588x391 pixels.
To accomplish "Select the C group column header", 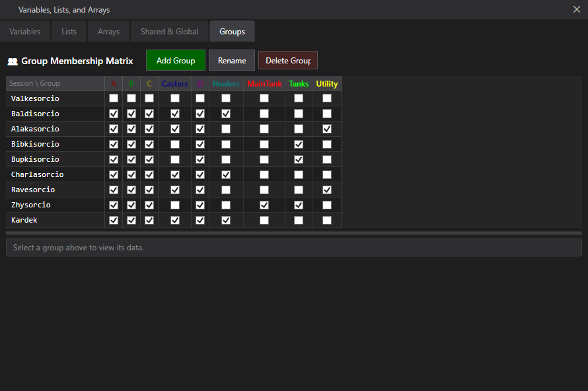I will pos(149,84).
